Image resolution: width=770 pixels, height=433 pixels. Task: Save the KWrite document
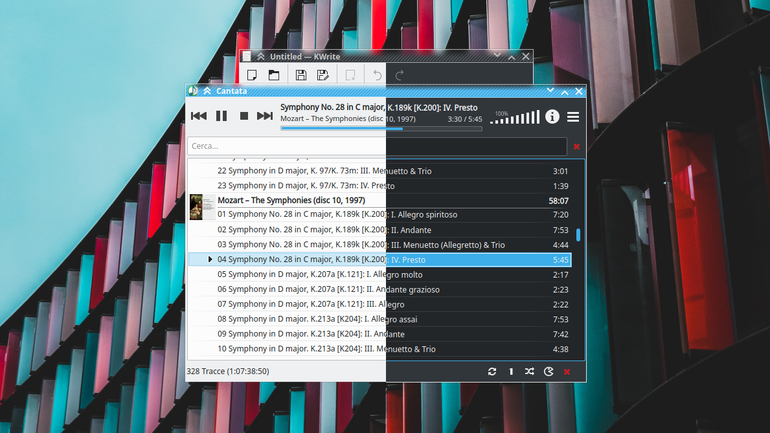pos(301,75)
